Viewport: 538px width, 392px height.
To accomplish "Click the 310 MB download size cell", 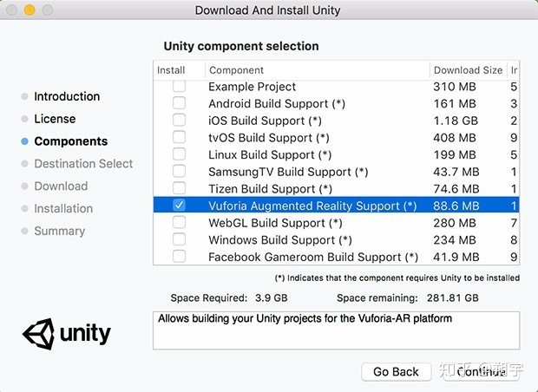I will coord(455,87).
